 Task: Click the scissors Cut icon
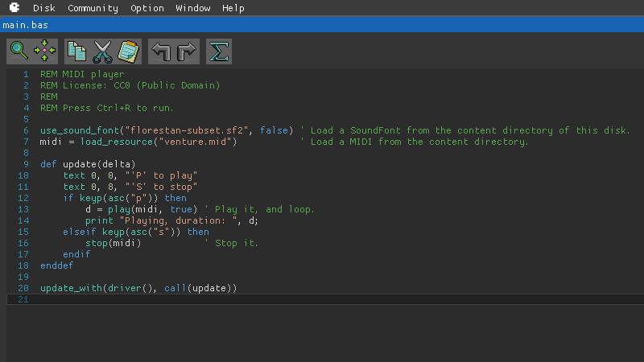[x=102, y=52]
